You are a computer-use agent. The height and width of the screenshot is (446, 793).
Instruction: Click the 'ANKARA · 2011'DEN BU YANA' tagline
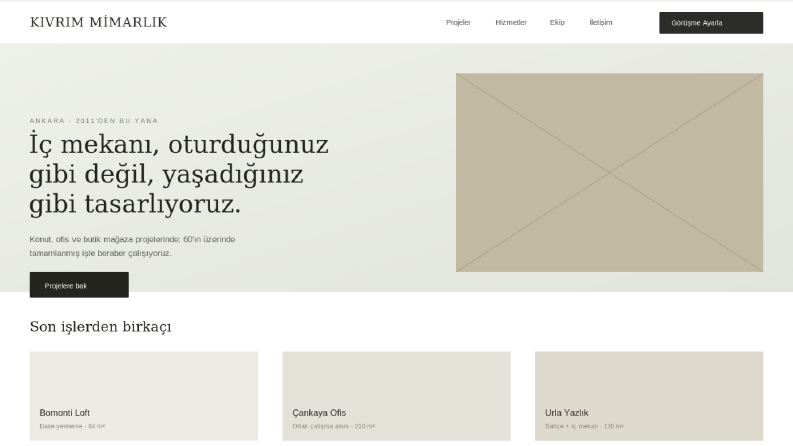(94, 121)
